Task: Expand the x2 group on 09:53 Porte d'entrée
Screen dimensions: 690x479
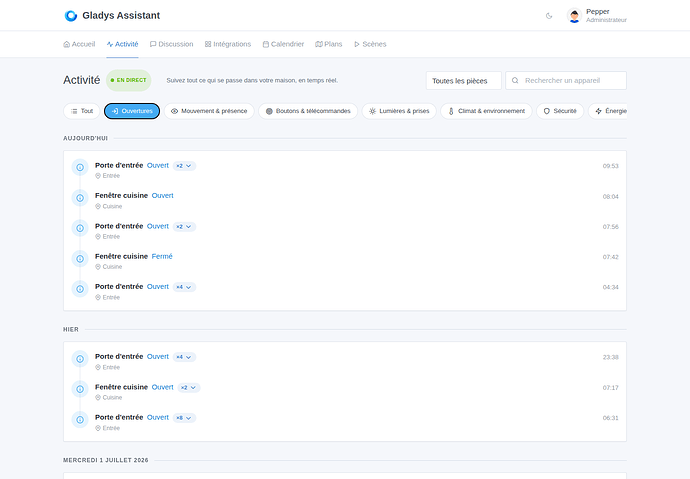Action: click(x=184, y=166)
